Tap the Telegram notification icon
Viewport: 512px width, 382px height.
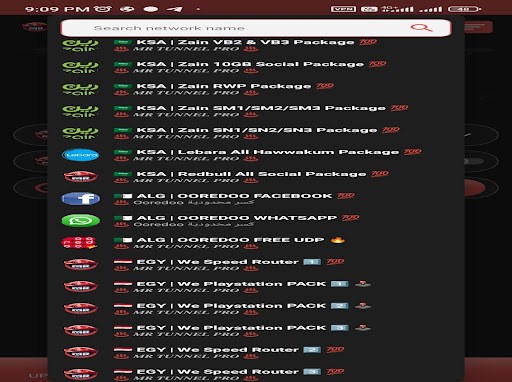coord(174,9)
